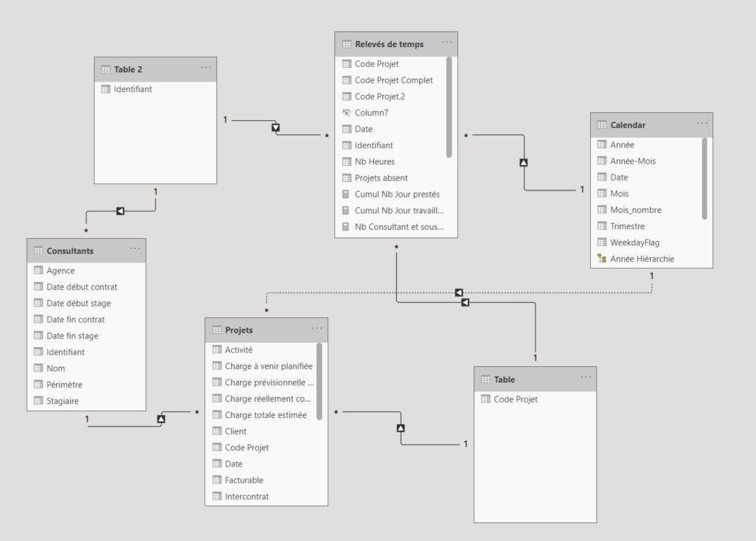Screen dimensions: 756x541
Task: Select the dotted inactive relationship arrow to Calendar
Action: [x=459, y=293]
